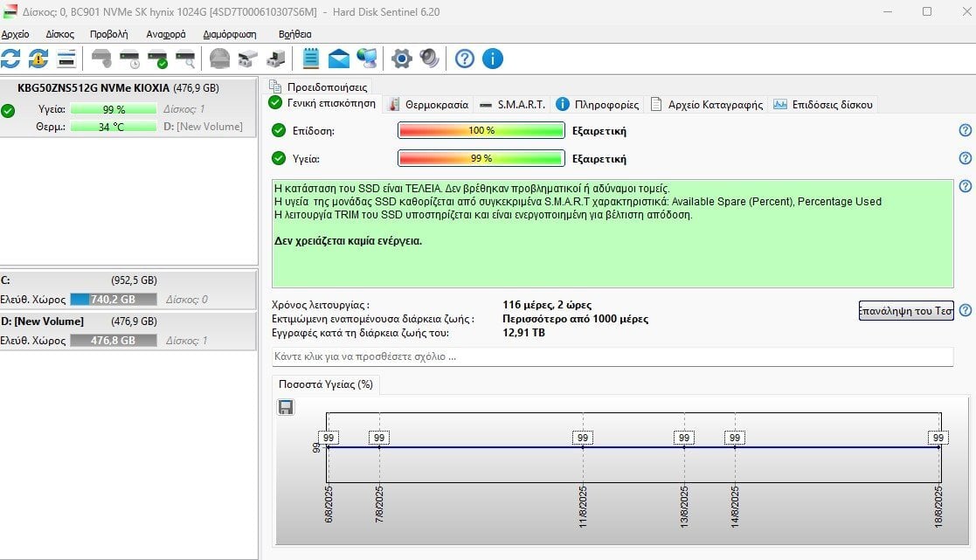Viewport: 976px width, 560px height.
Task: Switch to the Θερμοκρασία tab
Action: coord(428,105)
